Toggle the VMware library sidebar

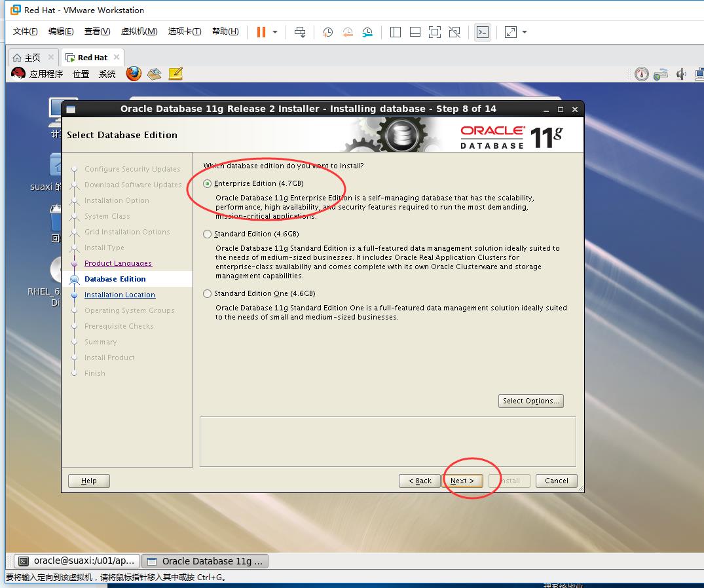396,32
